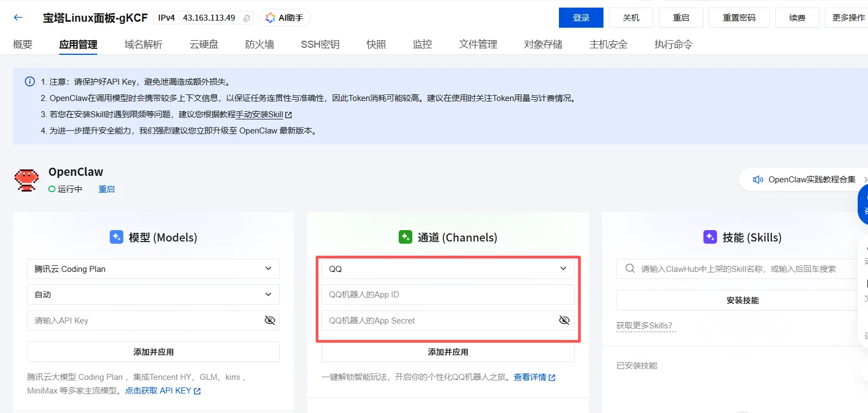Click the 安装技能 button
Viewport: 868px width, 413px height.
pos(742,300)
